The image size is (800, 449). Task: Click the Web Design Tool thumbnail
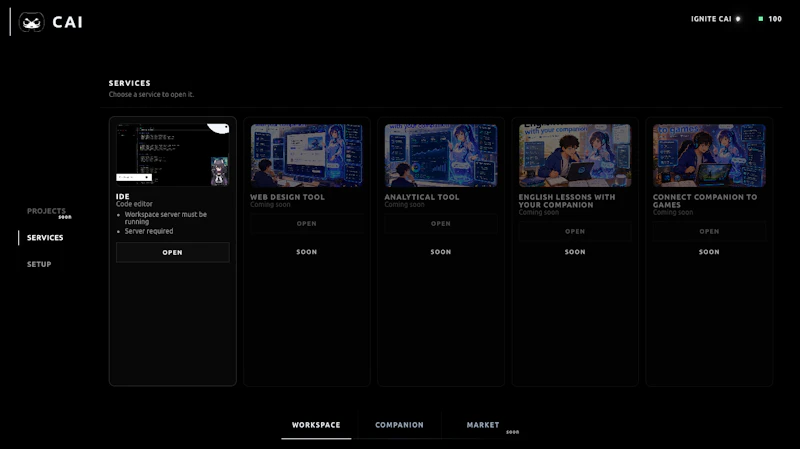coord(307,155)
